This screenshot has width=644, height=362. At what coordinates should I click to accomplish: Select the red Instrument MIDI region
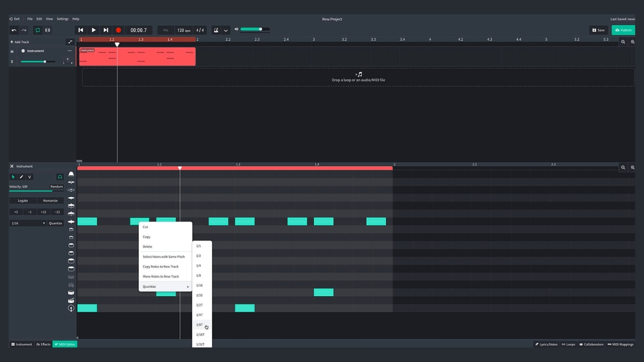pos(137,57)
